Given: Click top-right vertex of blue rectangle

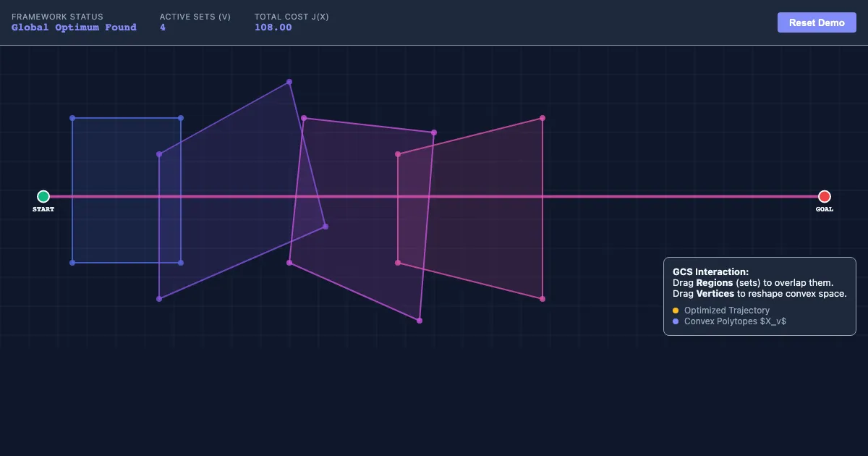Looking at the screenshot, I should click(x=181, y=118).
